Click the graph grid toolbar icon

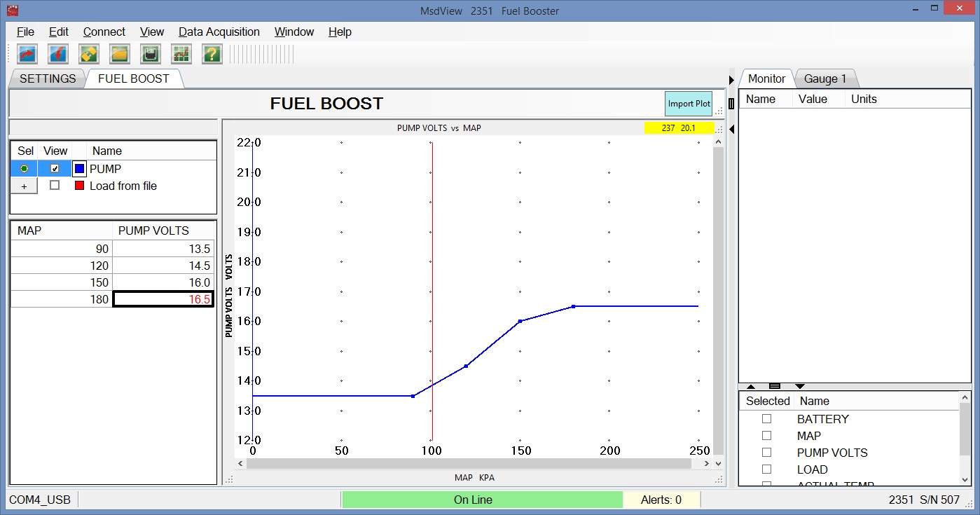pyautogui.click(x=181, y=54)
